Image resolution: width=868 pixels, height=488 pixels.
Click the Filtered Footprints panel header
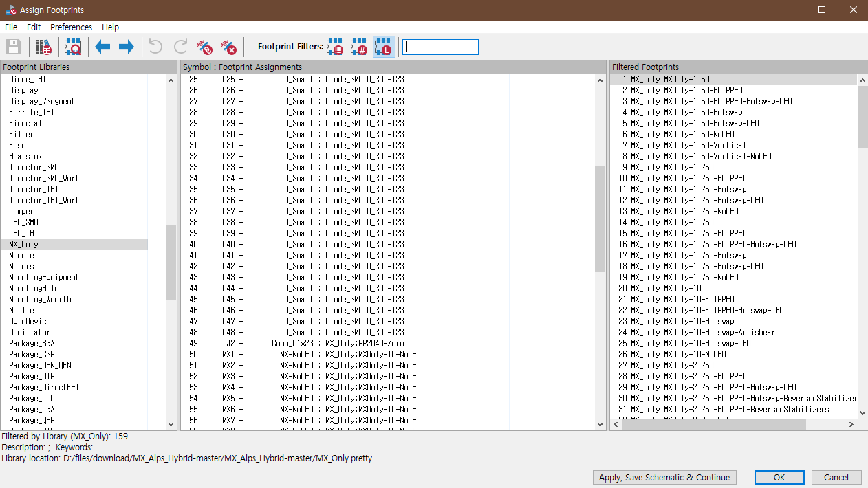click(x=739, y=67)
